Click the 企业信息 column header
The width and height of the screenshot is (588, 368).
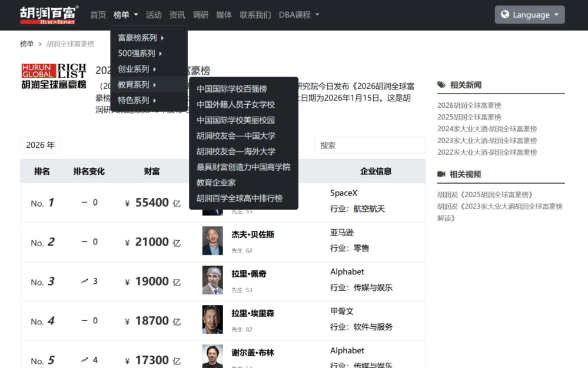(x=376, y=171)
